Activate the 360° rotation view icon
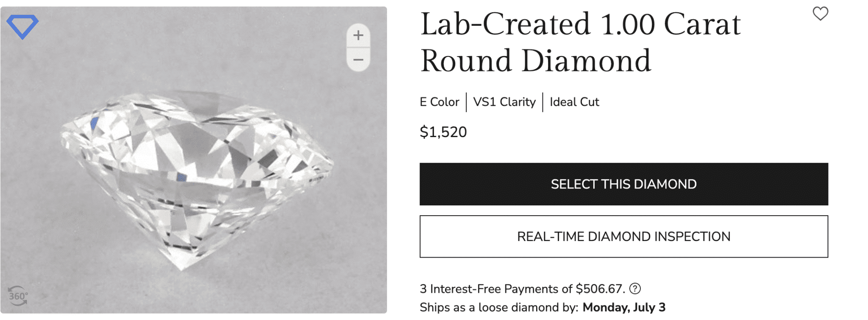This screenshot has width=868, height=320. [x=18, y=296]
